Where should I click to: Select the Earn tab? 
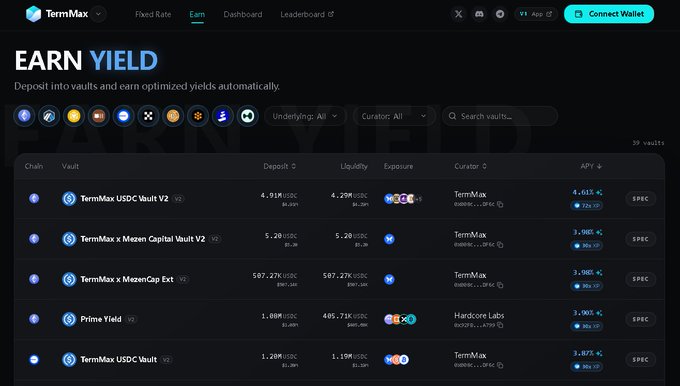point(197,14)
